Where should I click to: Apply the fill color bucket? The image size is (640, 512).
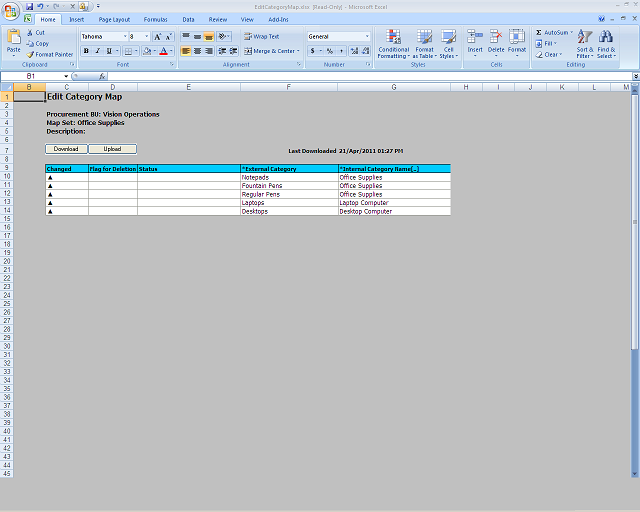click(147, 51)
